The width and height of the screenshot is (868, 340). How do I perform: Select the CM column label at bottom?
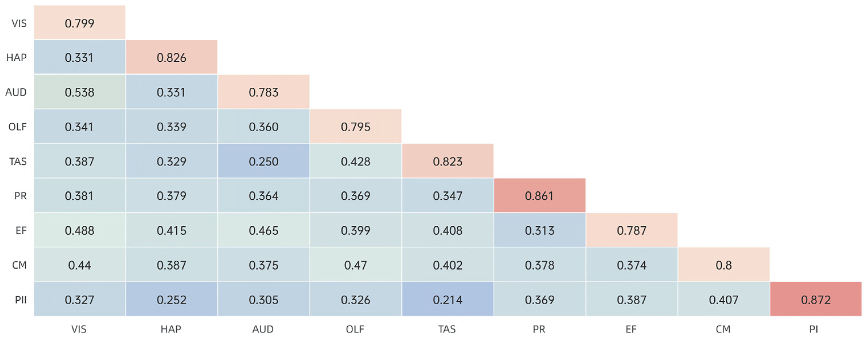tap(723, 329)
